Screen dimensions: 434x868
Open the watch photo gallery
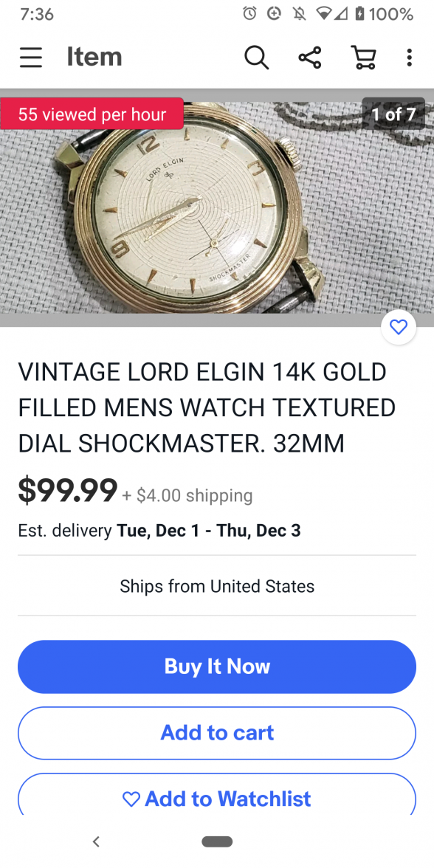(x=217, y=207)
